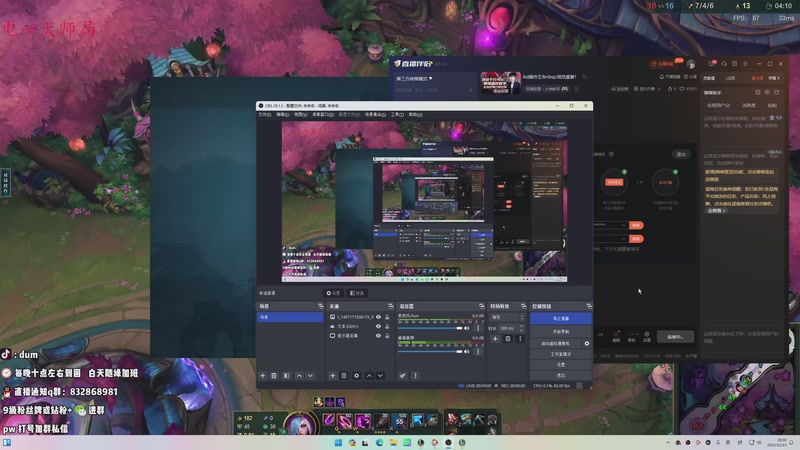The image size is (800, 450).
Task: Open the File menu in OBS
Action: pos(265,114)
